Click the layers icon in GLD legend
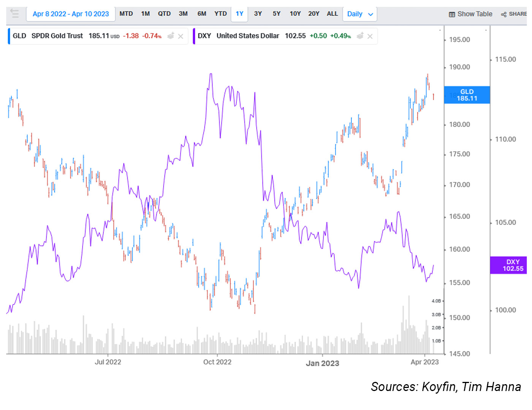532x410 pixels. [171, 36]
